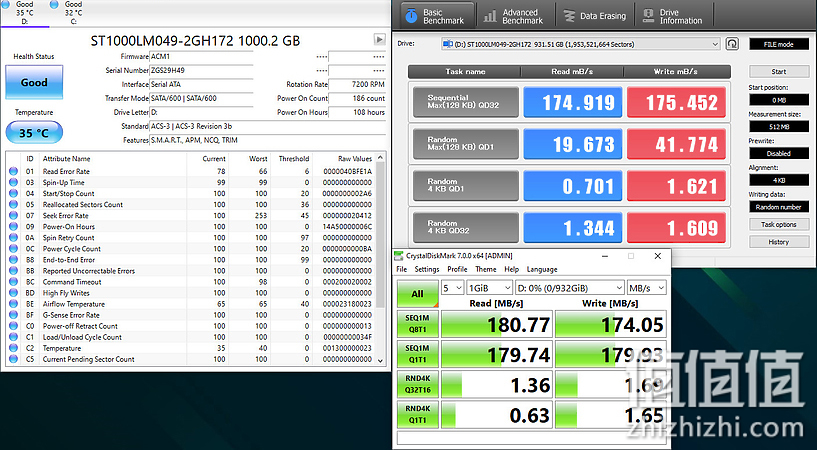Run the RND4K Q32T16 test

pos(417,384)
